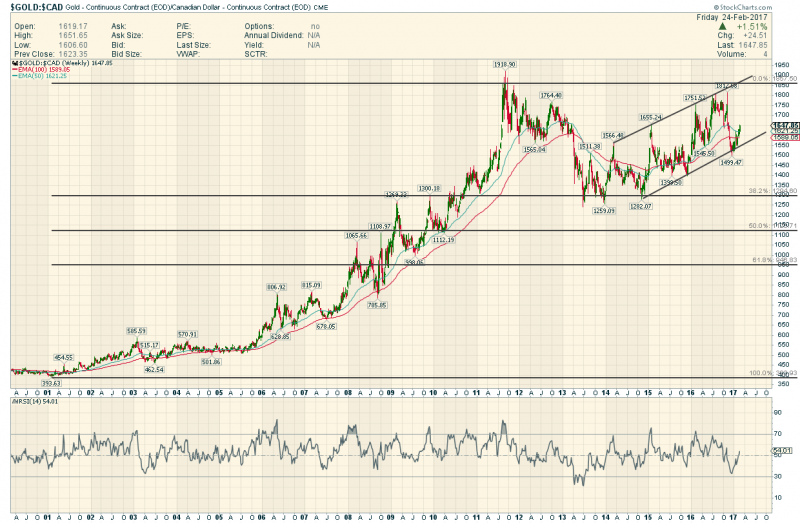Click the RSI axis level 30
Image resolution: width=800 pixels, height=523 pixels.
(778, 477)
